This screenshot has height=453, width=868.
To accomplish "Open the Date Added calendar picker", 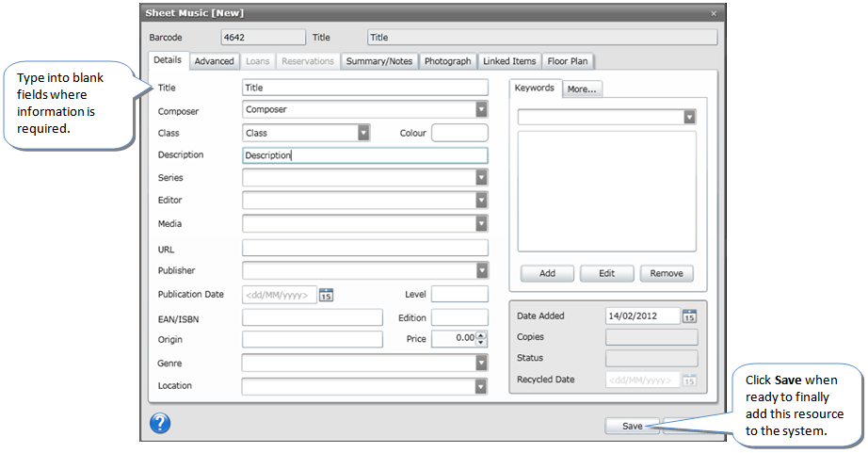I will [689, 315].
